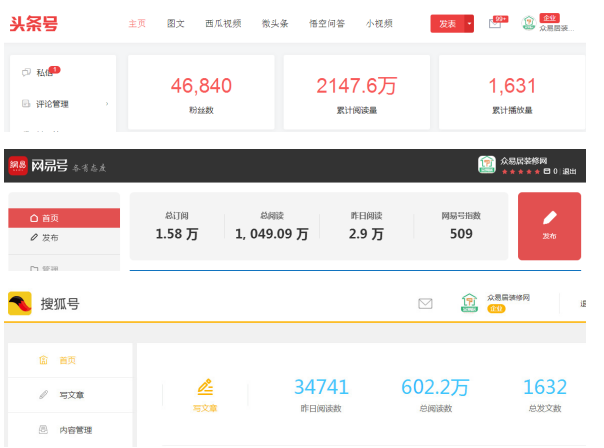Click the 退出 logout link in 网易号
This screenshot has width=604, height=448.
[569, 172]
